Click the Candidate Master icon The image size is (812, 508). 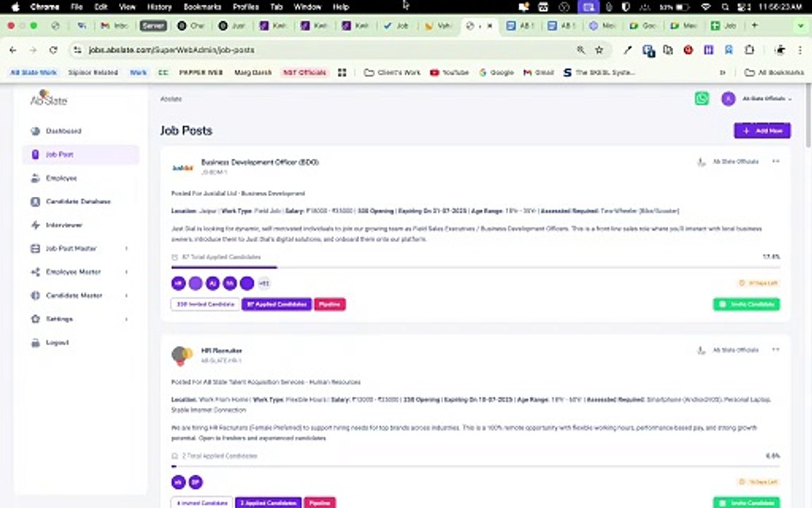[x=35, y=296]
